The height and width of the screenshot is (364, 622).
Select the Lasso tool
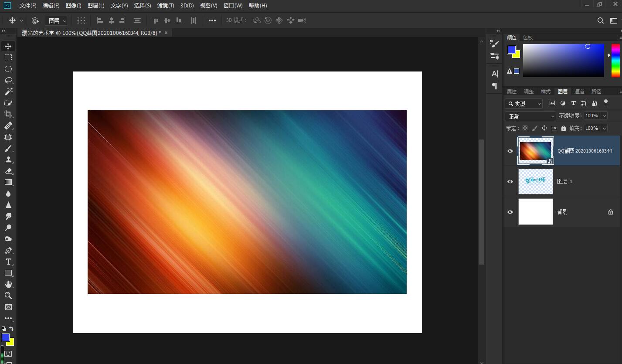tap(8, 80)
